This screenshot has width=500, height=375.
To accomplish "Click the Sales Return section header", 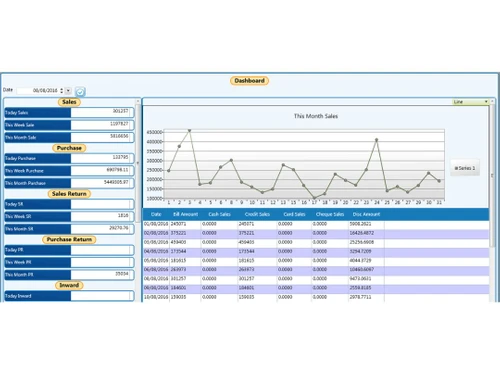I will [x=69, y=194].
